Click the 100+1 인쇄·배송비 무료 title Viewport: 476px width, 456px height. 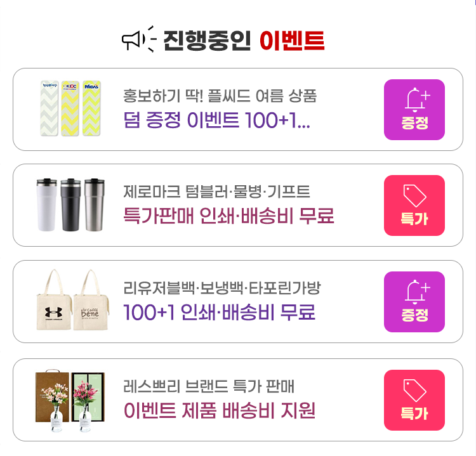tap(219, 312)
